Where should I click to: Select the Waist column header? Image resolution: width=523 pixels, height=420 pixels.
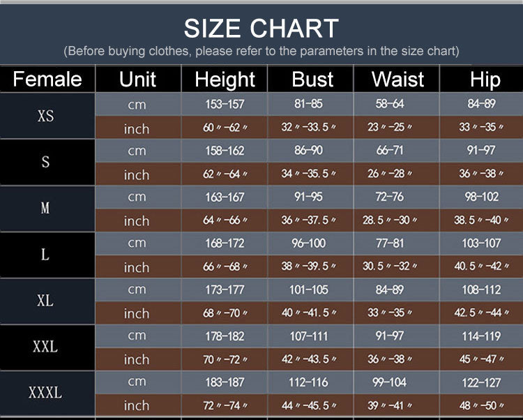pos(397,80)
